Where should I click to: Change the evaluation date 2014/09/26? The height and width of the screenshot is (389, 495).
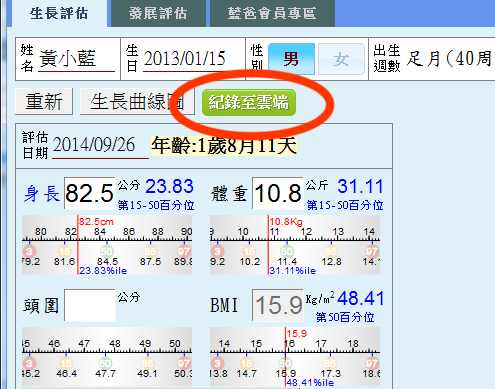100,146
